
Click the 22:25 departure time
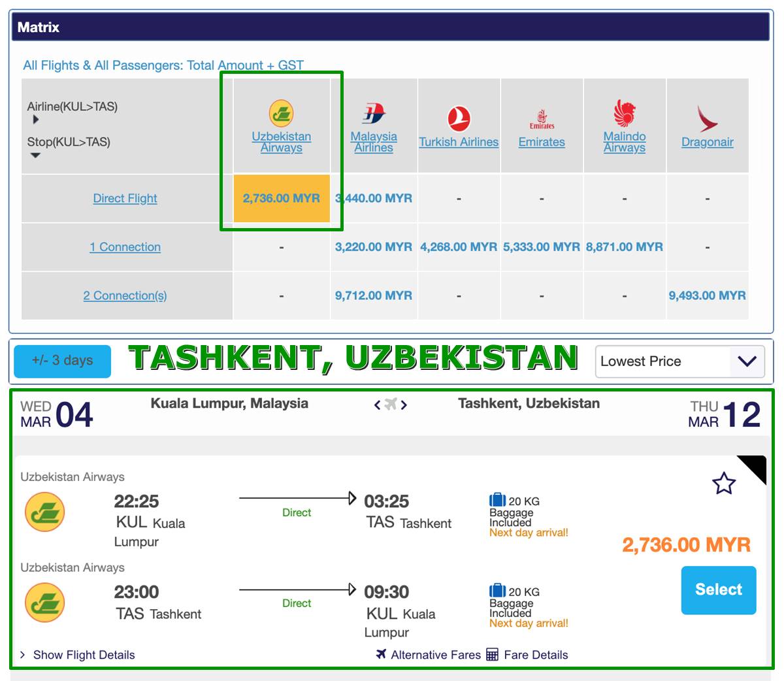137,501
